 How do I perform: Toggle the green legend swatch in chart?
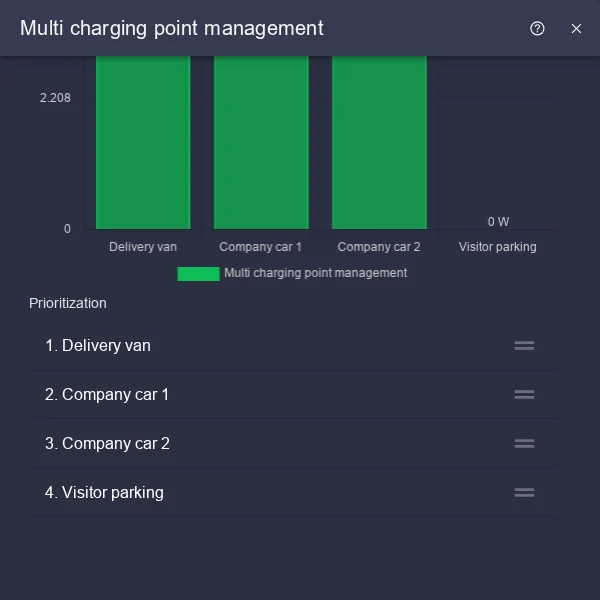click(198, 274)
